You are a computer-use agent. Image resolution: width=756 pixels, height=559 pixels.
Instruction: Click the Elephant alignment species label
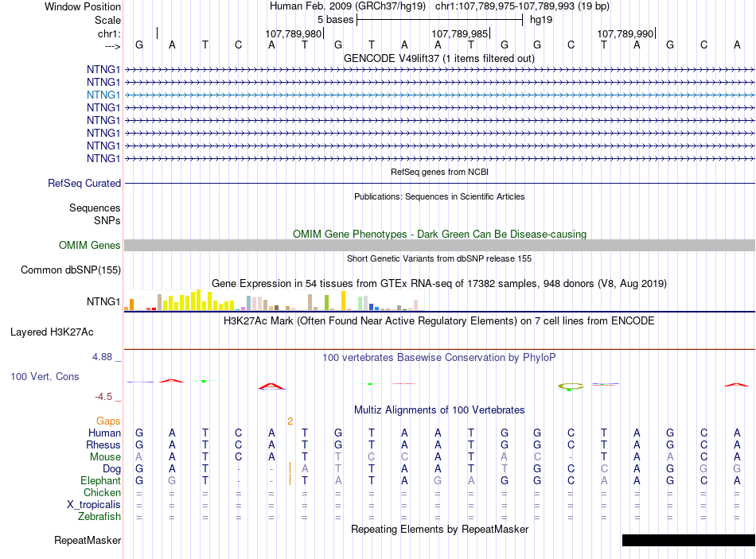click(x=100, y=480)
